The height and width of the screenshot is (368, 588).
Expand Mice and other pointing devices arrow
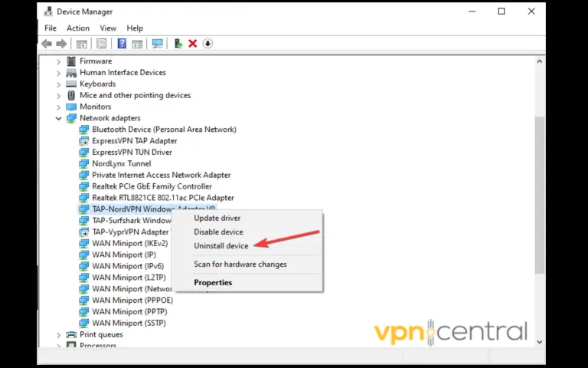click(58, 95)
